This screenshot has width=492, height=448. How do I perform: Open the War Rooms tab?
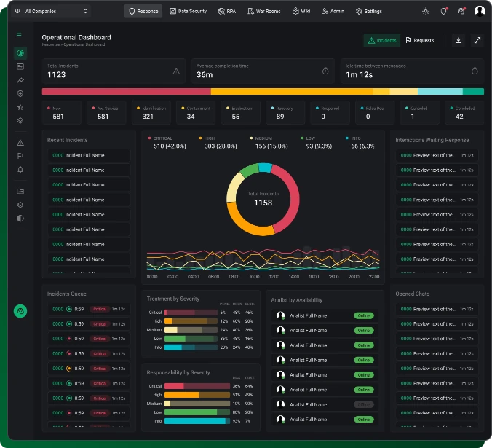[264, 12]
